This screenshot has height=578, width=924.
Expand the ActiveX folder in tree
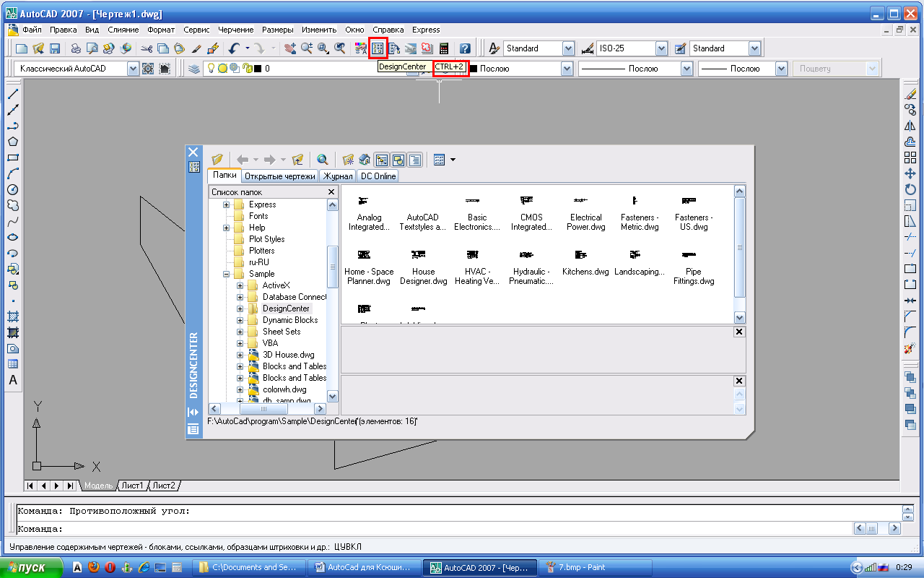(x=240, y=285)
